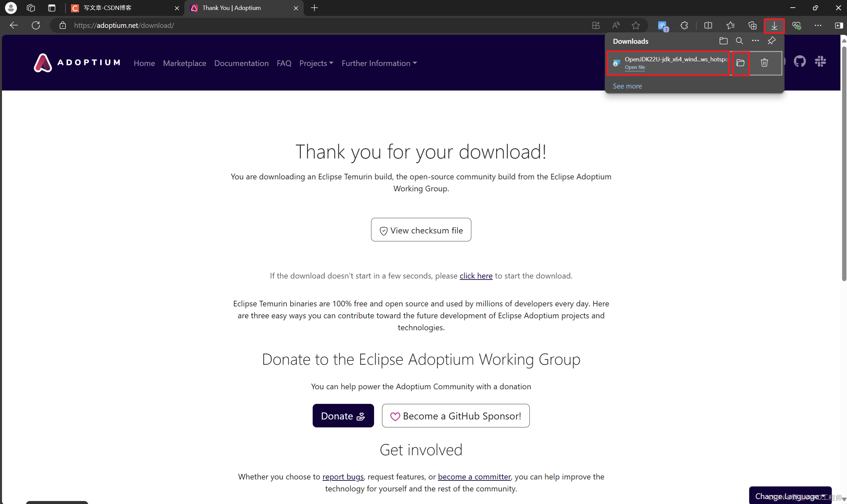Click the 'click here' download link

[x=476, y=276]
